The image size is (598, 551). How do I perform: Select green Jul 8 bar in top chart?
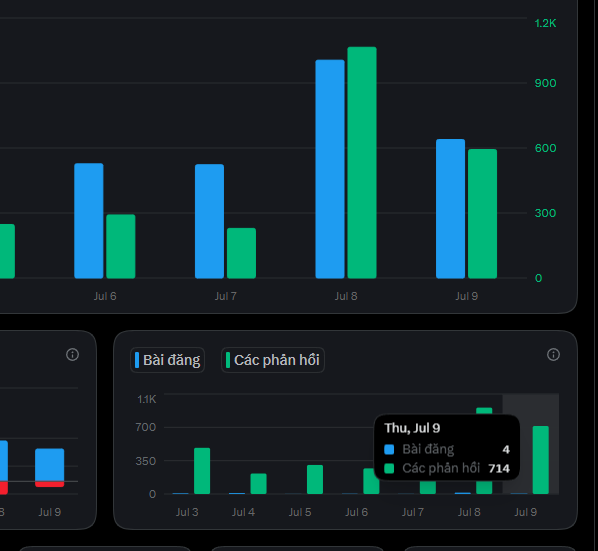362,162
